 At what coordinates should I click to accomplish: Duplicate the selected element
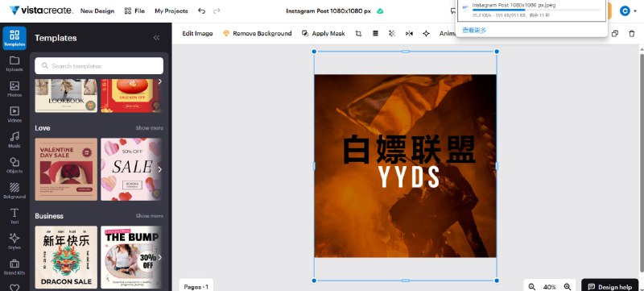pos(615,34)
